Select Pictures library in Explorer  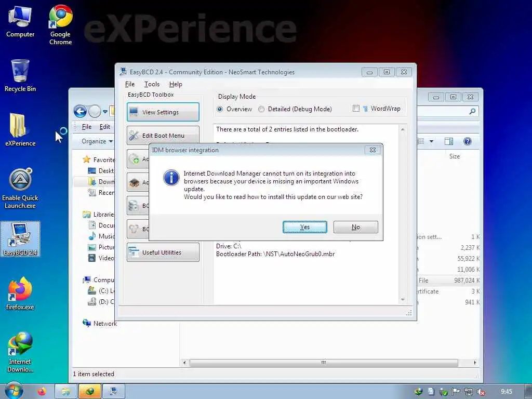tap(101, 247)
